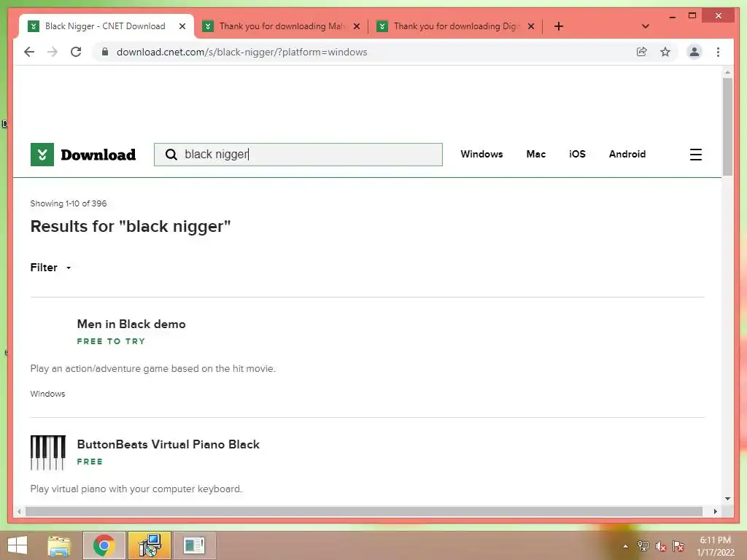Viewport: 747px width, 560px height.
Task: Click the browser forward arrow
Action: point(53,52)
